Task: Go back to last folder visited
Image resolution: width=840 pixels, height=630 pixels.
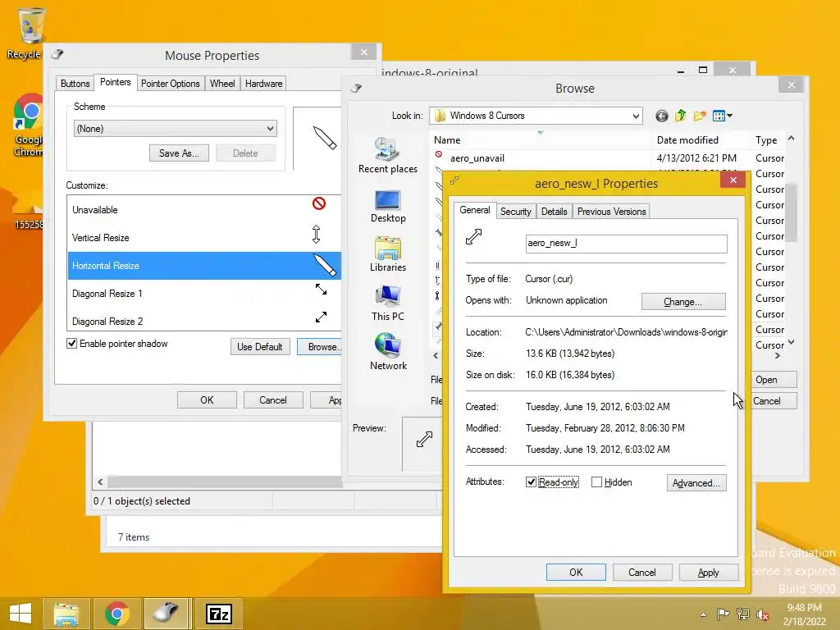Action: coord(662,116)
